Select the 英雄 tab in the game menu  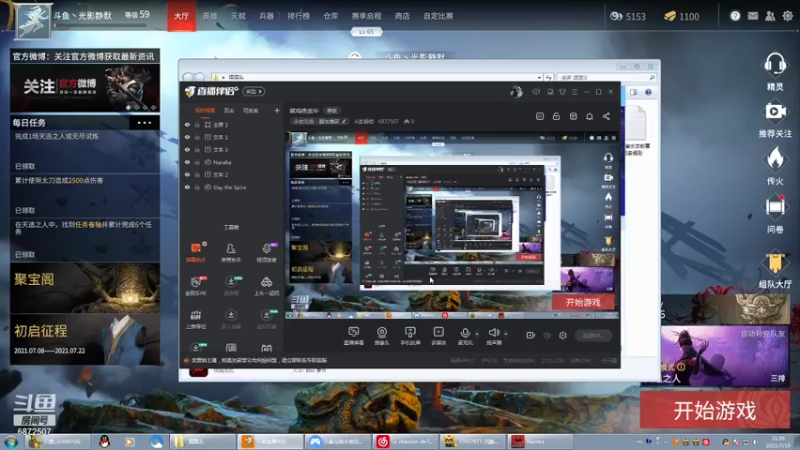(210, 16)
